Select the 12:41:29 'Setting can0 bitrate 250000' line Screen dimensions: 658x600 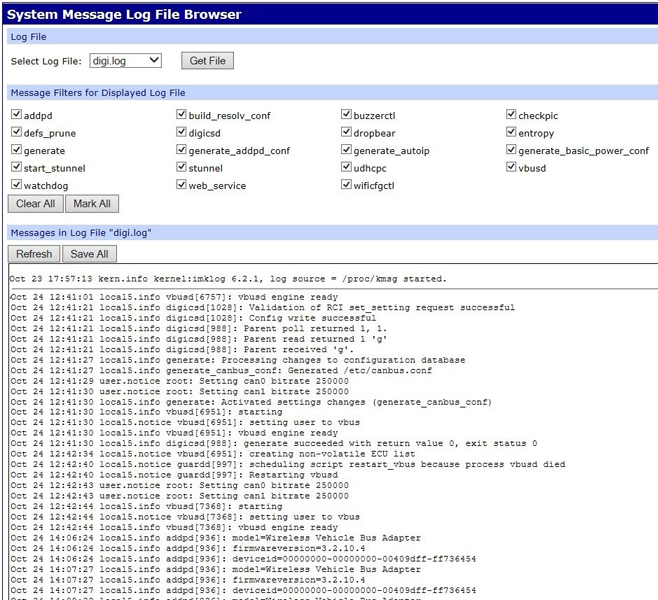180,381
